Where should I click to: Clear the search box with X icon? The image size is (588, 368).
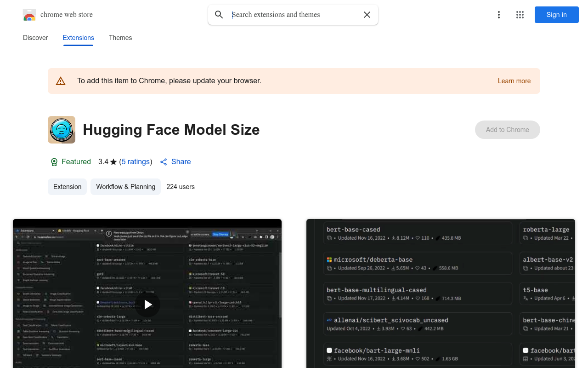click(x=367, y=15)
